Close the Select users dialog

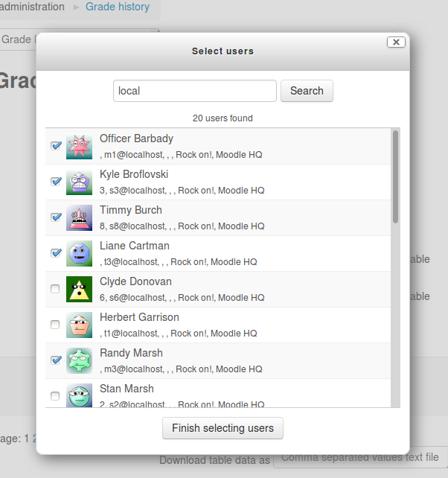pyautogui.click(x=396, y=42)
